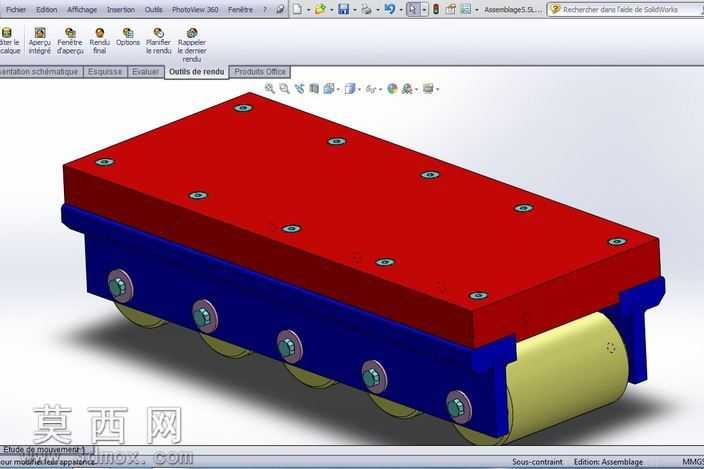Screen dimensions: 704x469
Task: Click the Hide/Show items glasses icon
Action: click(370, 89)
